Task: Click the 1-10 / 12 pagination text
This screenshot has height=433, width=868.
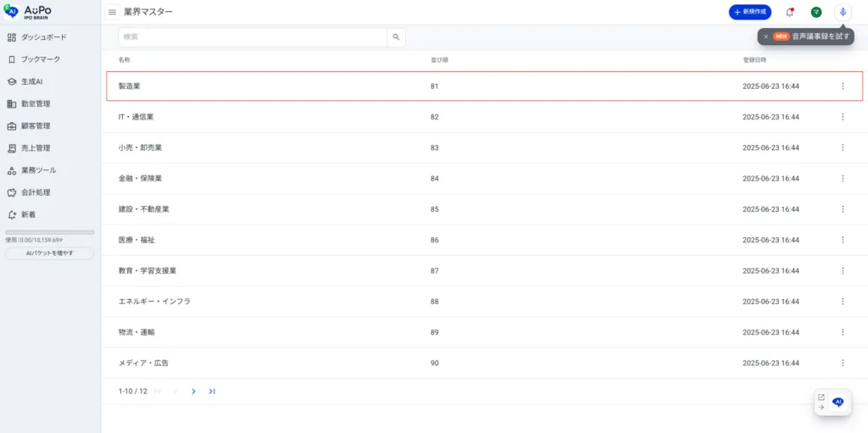Action: (133, 391)
